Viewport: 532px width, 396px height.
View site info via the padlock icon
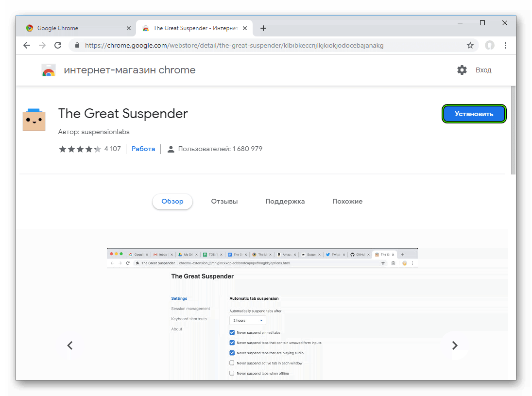pyautogui.click(x=77, y=45)
